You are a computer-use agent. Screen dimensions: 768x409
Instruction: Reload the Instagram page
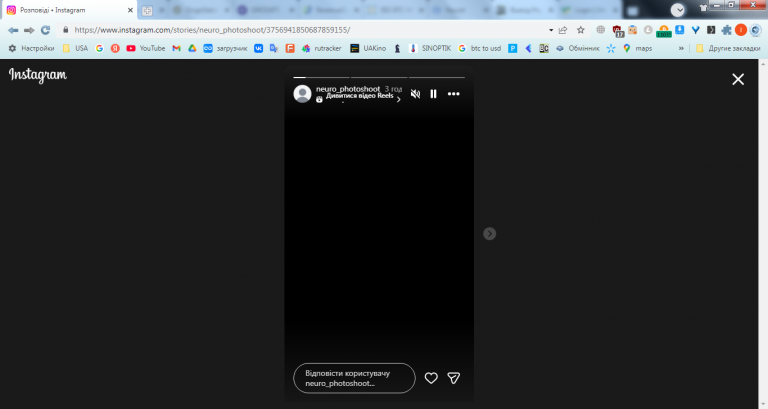(x=46, y=30)
